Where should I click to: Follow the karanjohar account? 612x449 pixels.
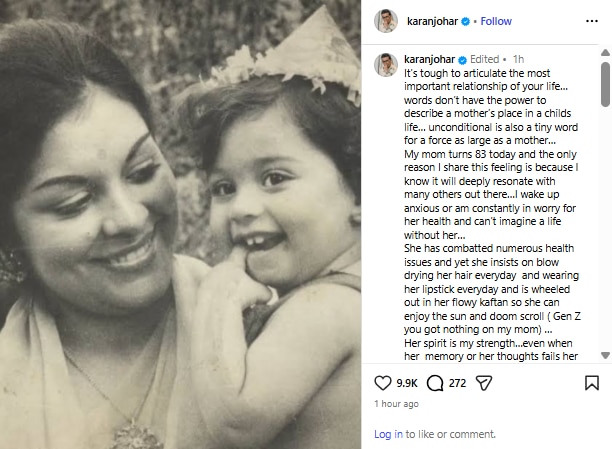[x=496, y=21]
